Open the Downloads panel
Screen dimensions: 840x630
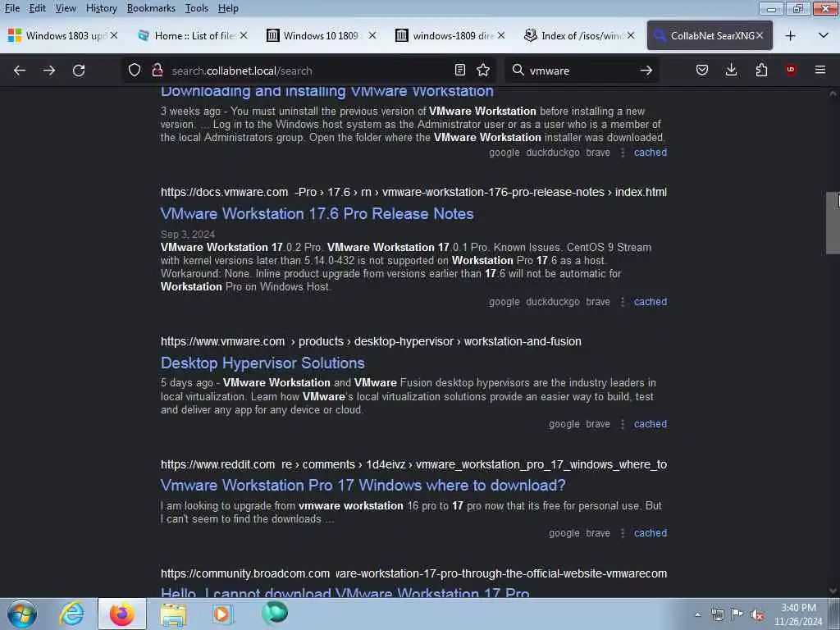[x=731, y=71]
